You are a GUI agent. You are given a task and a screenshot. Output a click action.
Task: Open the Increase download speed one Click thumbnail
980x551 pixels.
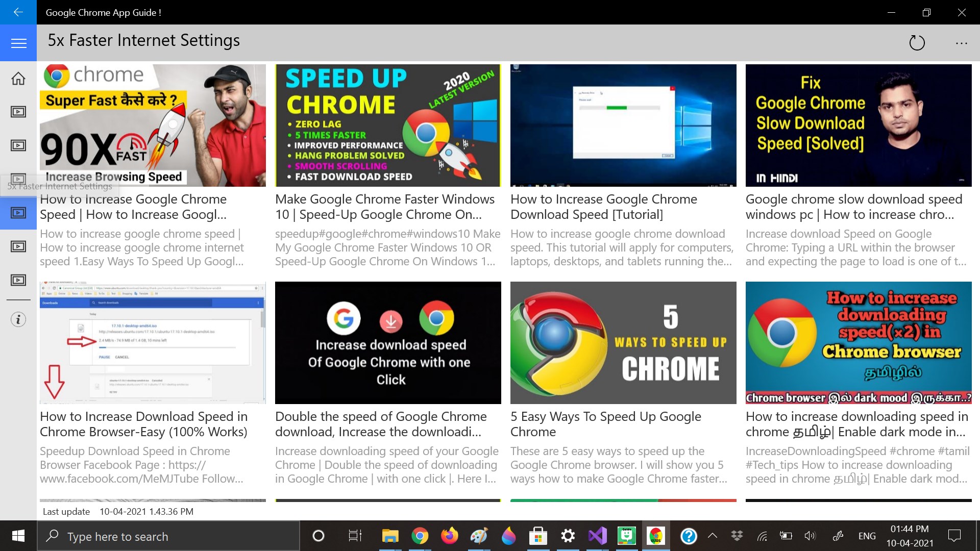click(388, 343)
